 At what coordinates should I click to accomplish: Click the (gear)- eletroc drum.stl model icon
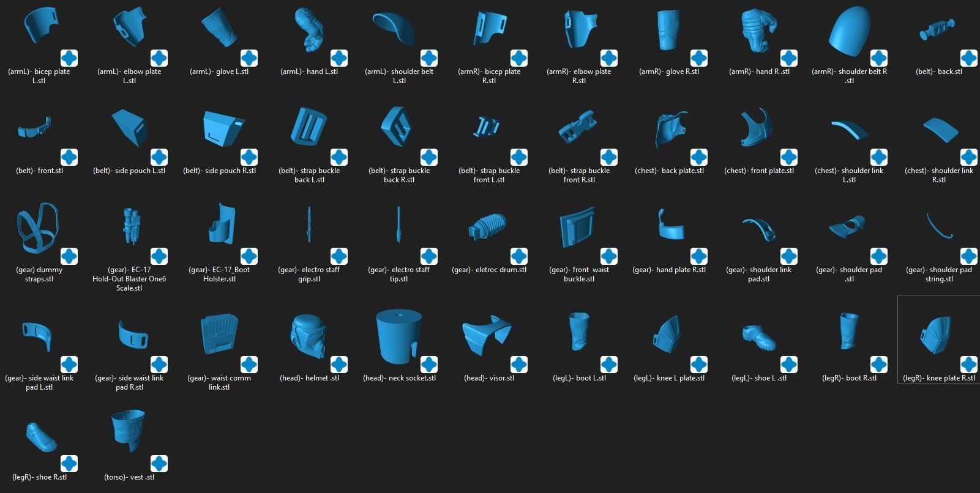pyautogui.click(x=487, y=226)
